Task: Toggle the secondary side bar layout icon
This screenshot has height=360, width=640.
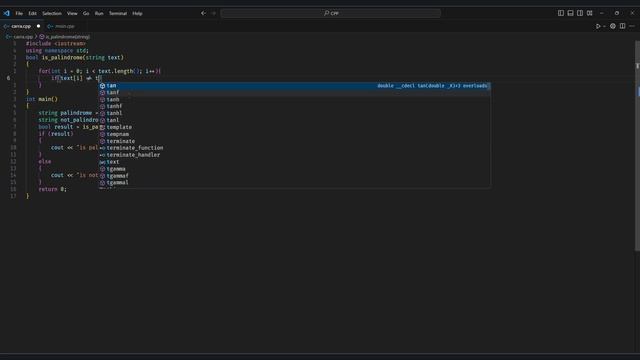Action: click(580, 13)
